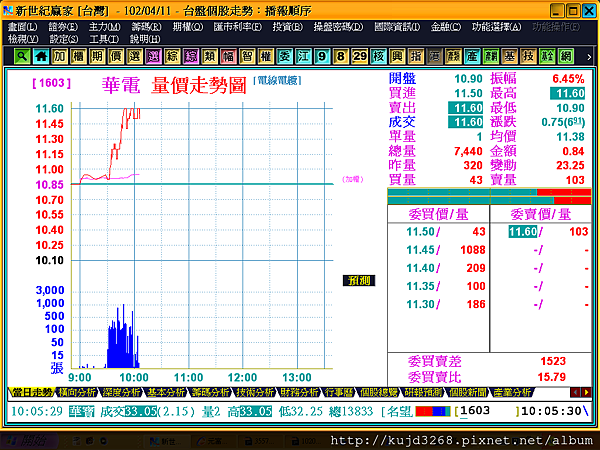Open the 主力(M) menu
The image size is (600, 450).
104,27
